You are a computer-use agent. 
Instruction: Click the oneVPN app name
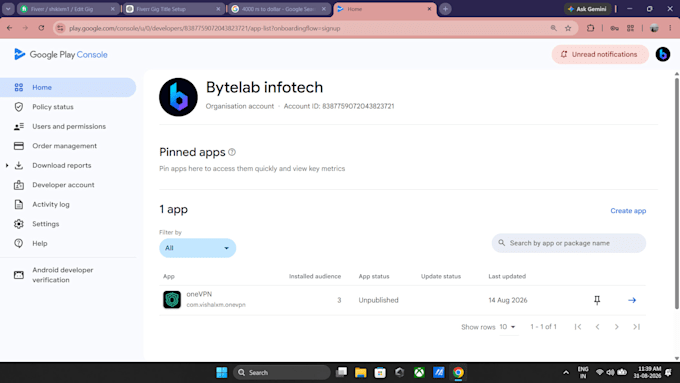pyautogui.click(x=199, y=294)
